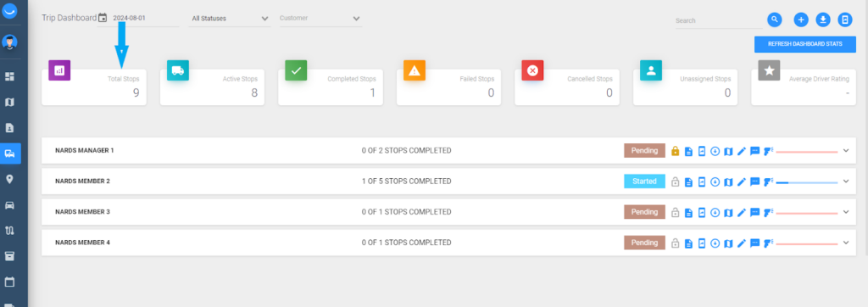The width and height of the screenshot is (868, 307).
Task: Open the dashboard grid icon in sidebar
Action: 9,76
